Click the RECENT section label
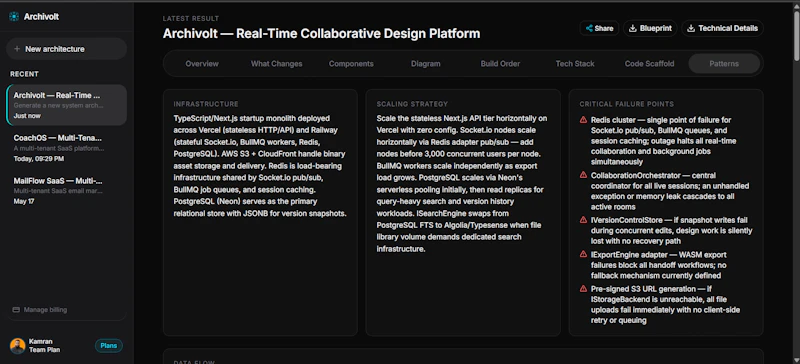Viewport: 800px width, 364px height. [x=24, y=74]
